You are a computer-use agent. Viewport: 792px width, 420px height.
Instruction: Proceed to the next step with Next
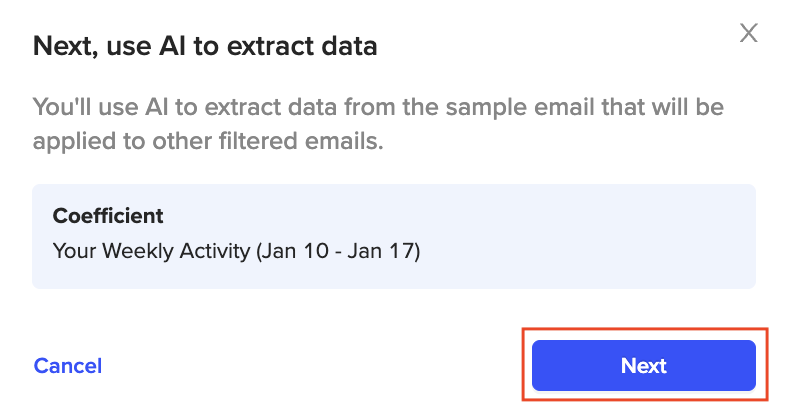[643, 365]
